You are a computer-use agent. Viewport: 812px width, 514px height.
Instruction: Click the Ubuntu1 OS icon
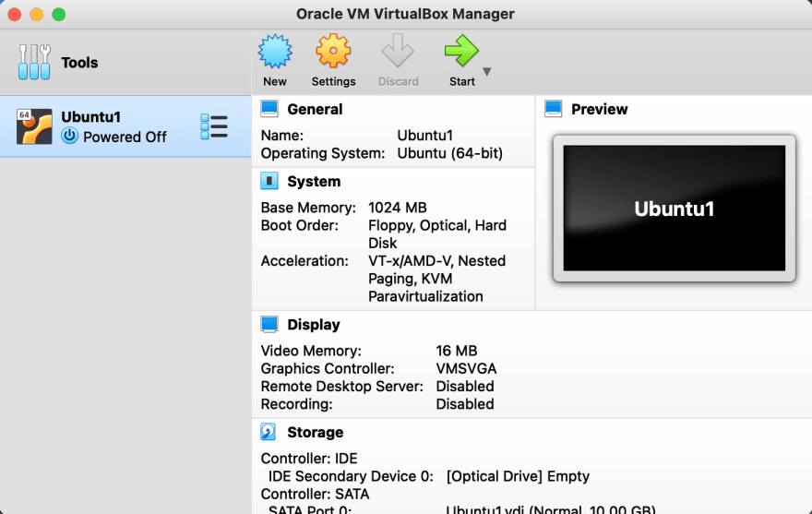pos(34,126)
